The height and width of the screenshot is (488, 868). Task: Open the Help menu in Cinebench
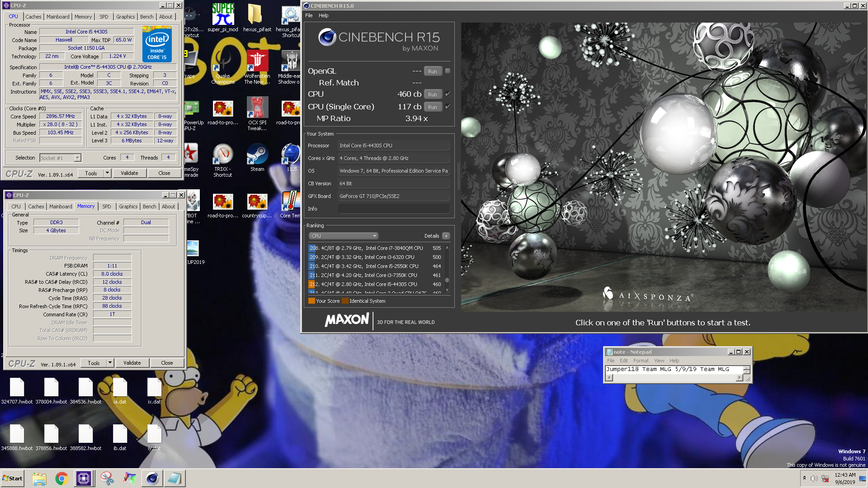(323, 15)
